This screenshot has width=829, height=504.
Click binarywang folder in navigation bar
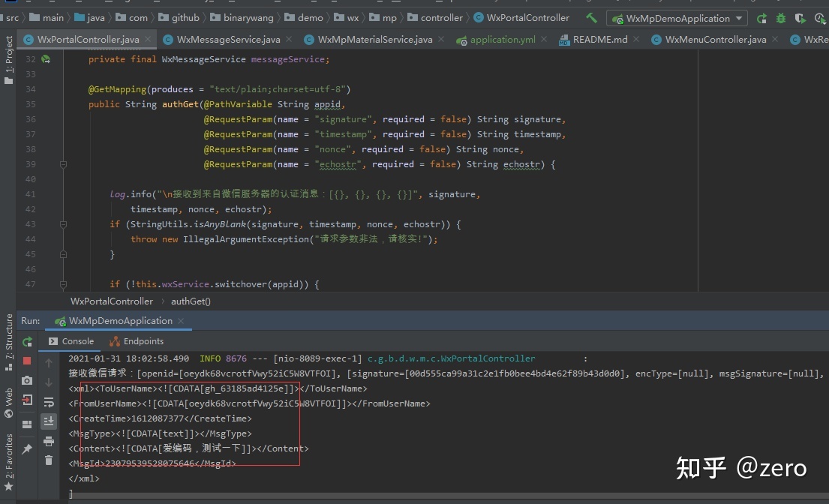(x=242, y=18)
